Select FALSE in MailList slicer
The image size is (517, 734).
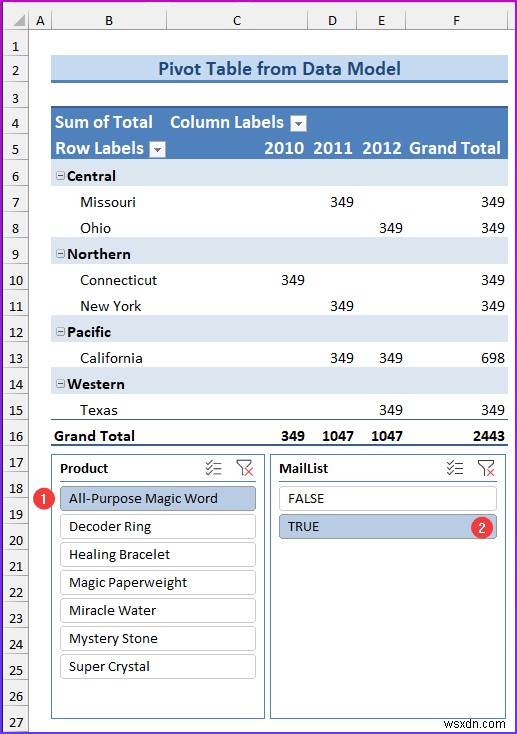tap(388, 499)
